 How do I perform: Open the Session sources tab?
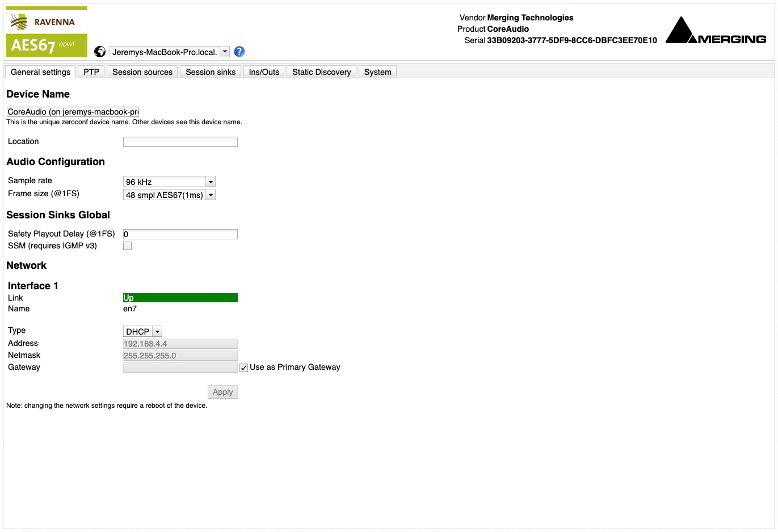coord(142,72)
